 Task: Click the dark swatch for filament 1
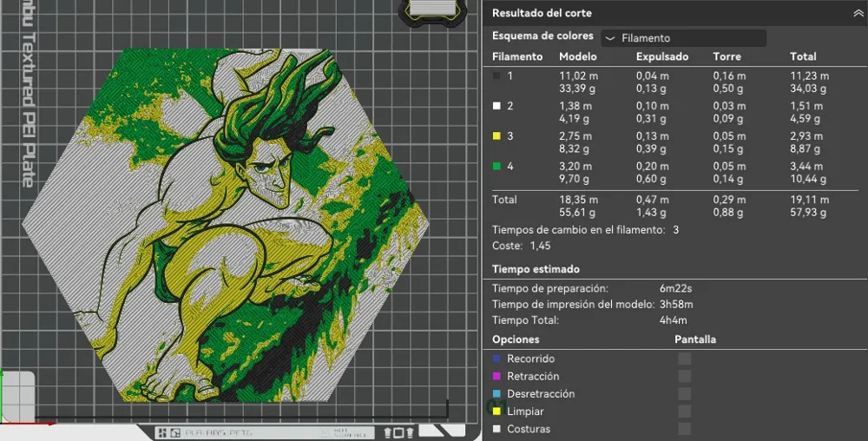(496, 76)
